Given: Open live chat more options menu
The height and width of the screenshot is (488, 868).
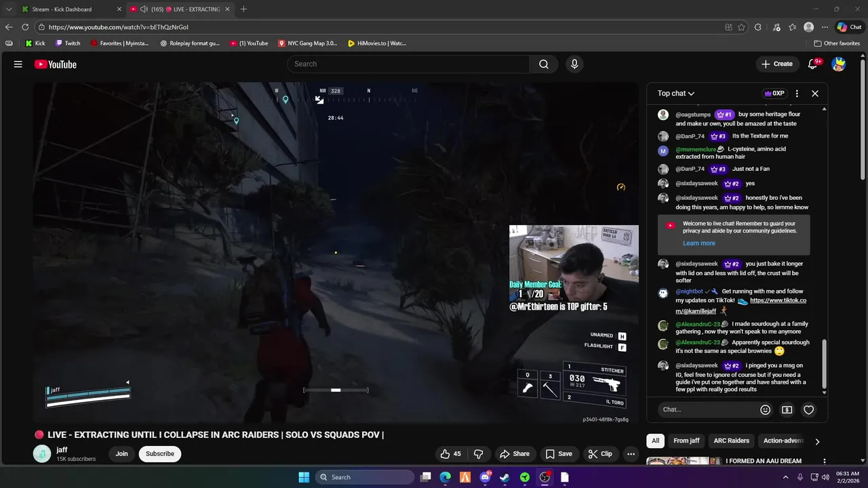Looking at the screenshot, I should (x=797, y=94).
